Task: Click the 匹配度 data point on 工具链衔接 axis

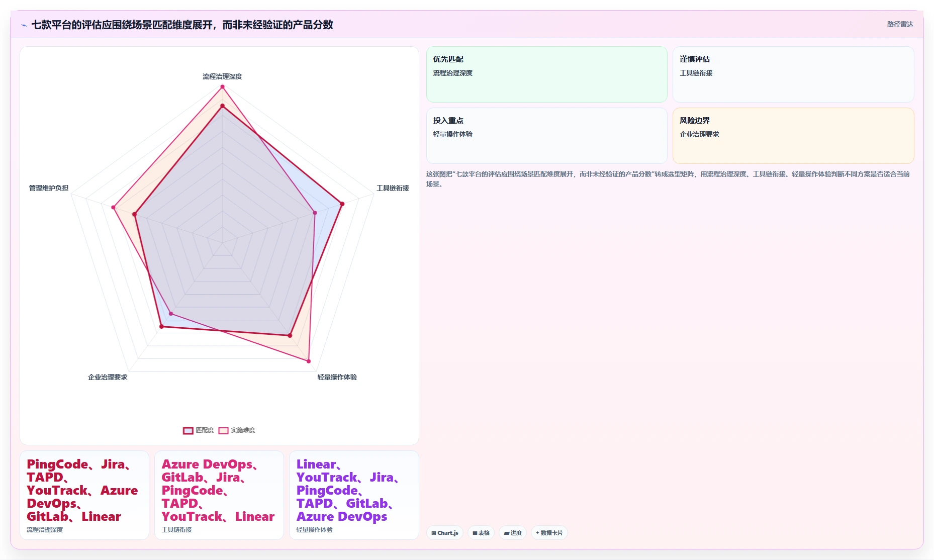Action: 342,204
